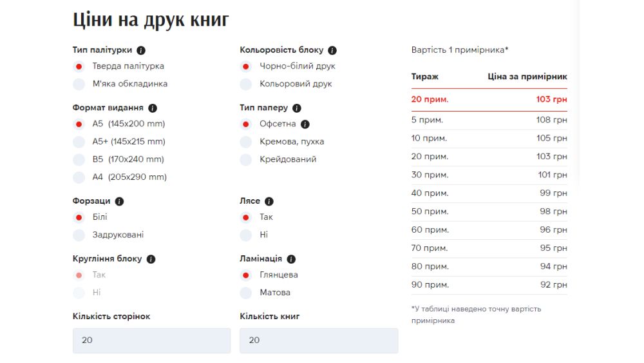This screenshot has height=363, width=644.
Task: Choose Задруковані endpapers option
Action: pos(79,235)
